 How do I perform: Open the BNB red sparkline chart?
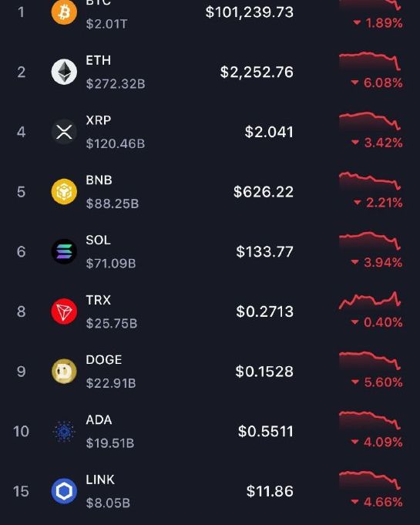click(x=370, y=181)
